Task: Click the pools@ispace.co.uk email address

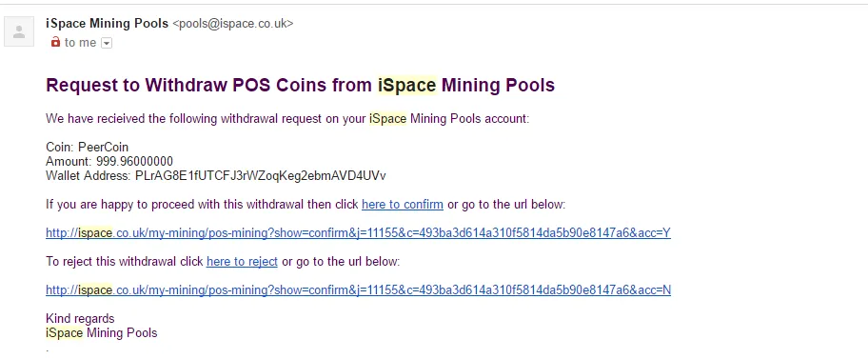Action: tap(233, 24)
